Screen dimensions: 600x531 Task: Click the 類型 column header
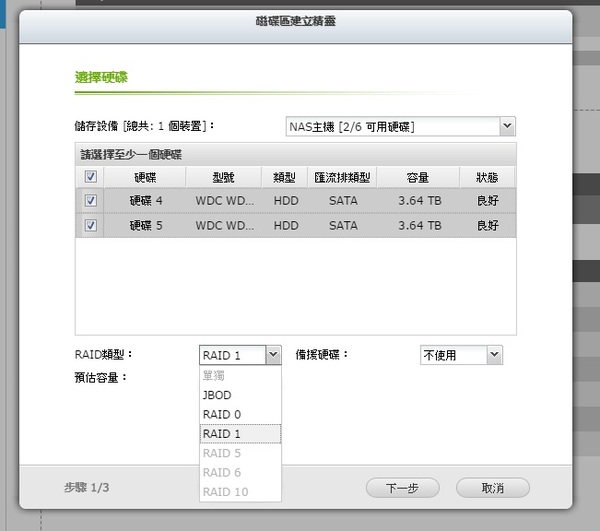[x=286, y=177]
